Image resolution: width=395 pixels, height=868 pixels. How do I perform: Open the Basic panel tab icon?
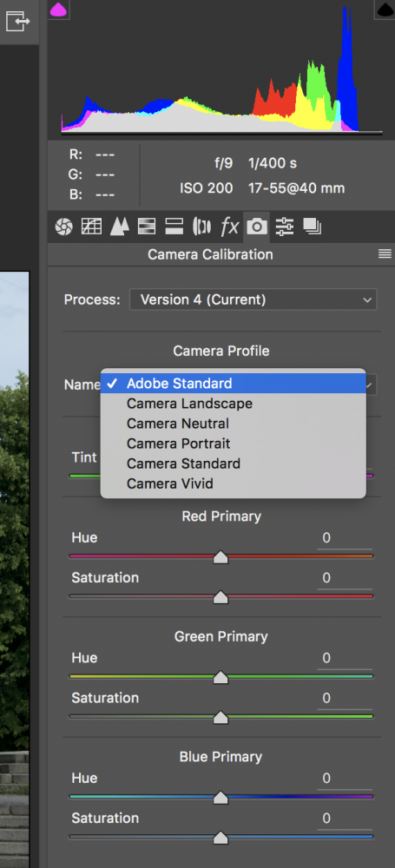(63, 227)
